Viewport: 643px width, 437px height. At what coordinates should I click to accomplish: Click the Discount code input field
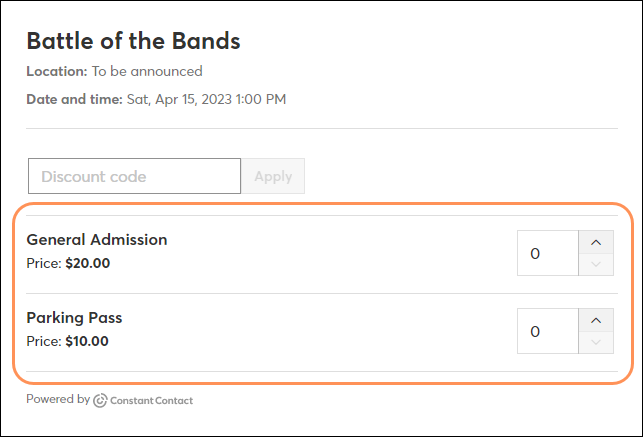coord(134,176)
